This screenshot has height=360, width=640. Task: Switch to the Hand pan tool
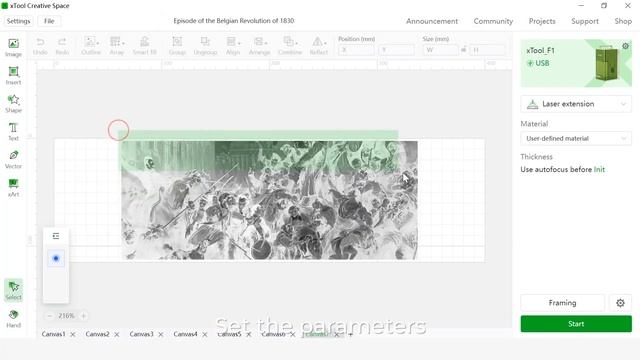[x=13, y=318]
